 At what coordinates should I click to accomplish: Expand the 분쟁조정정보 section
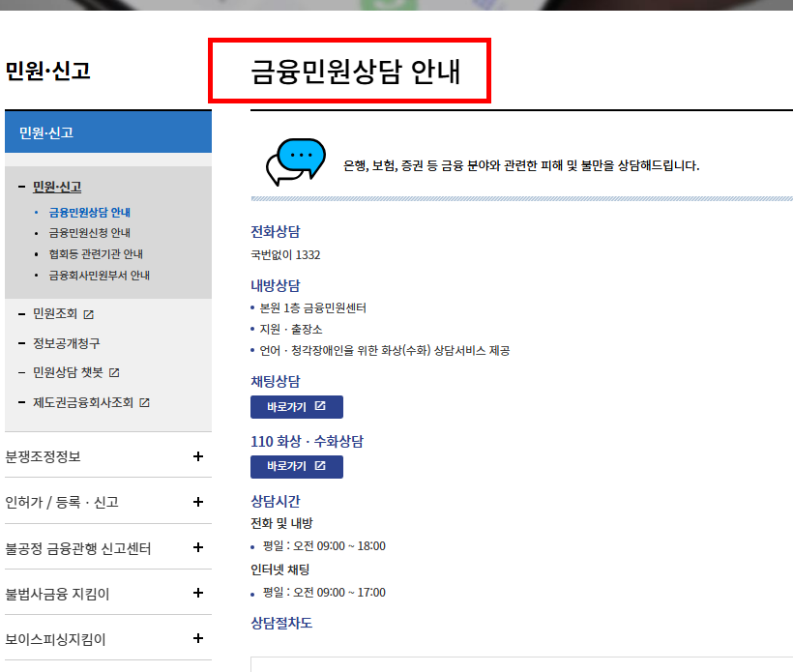click(x=198, y=457)
